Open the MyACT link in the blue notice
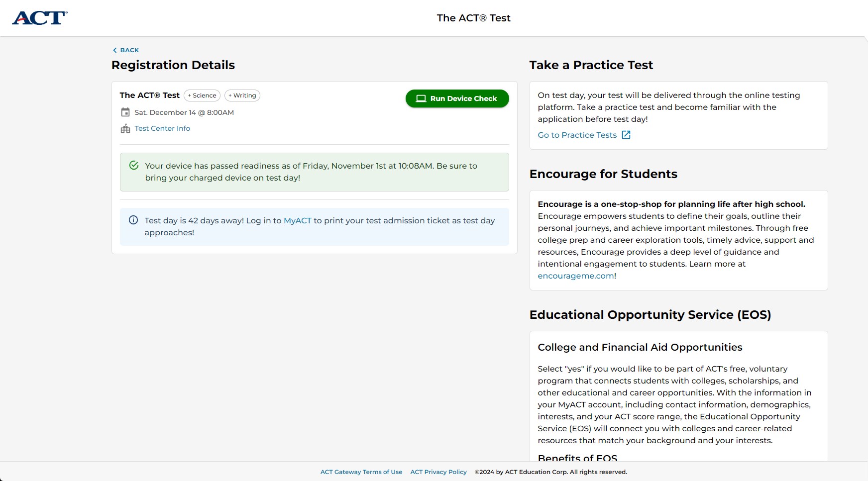 [x=296, y=220]
